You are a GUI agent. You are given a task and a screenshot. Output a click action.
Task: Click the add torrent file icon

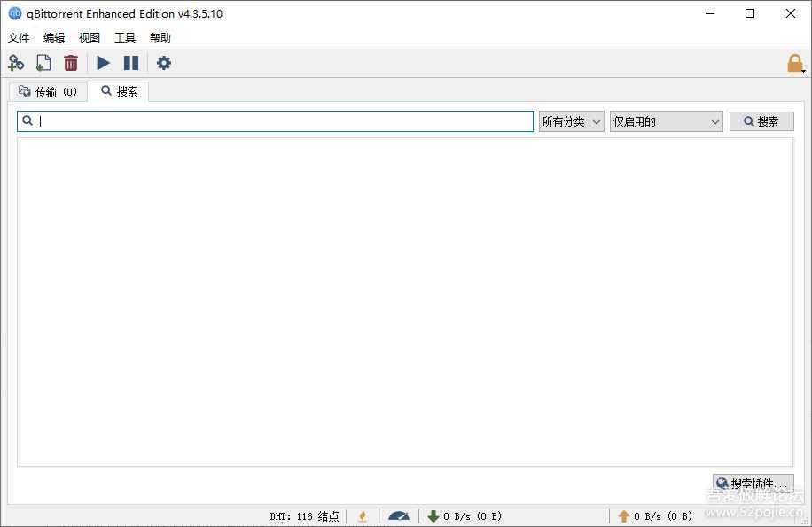[43, 63]
